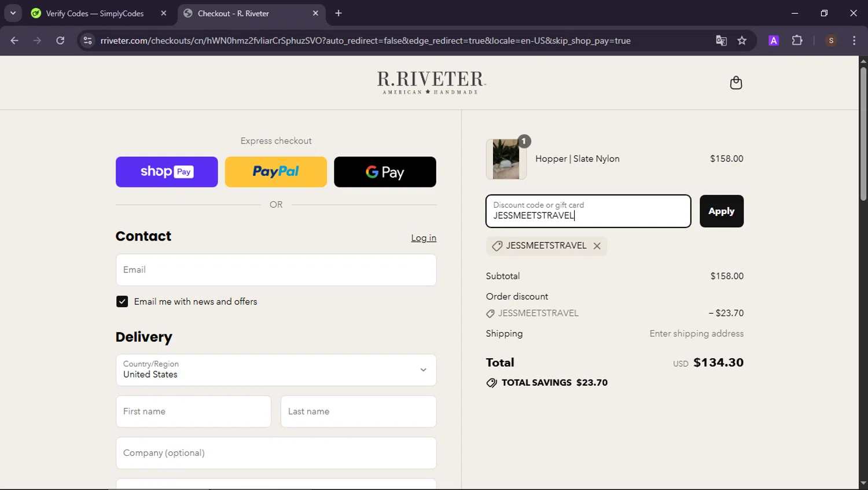The image size is (868, 490).
Task: Focus the Last name field
Action: click(x=359, y=411)
